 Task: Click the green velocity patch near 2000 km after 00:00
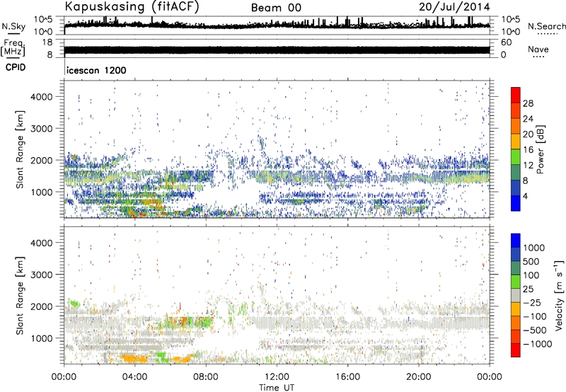coord(74,304)
